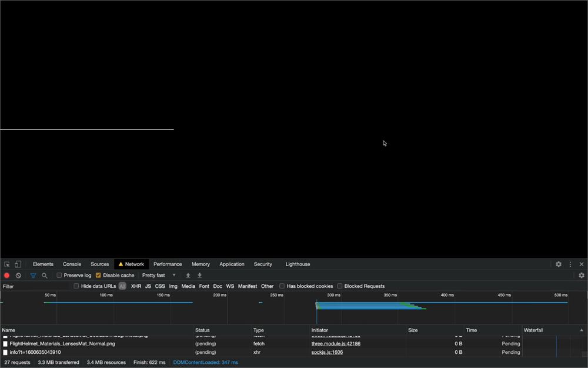
Task: Enable the Has blocked cookies checkbox
Action: point(282,286)
